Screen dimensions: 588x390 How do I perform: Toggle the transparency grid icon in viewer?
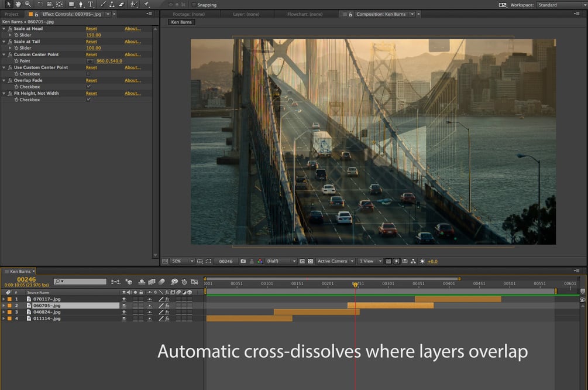click(311, 261)
